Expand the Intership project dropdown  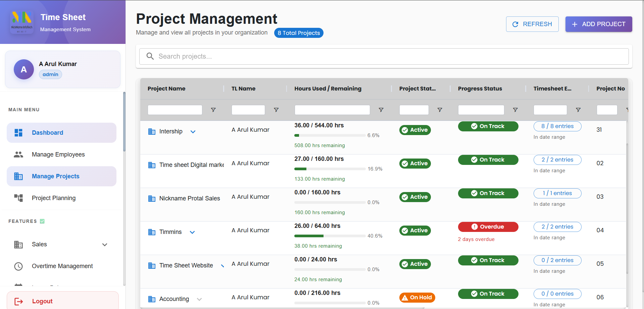click(193, 131)
